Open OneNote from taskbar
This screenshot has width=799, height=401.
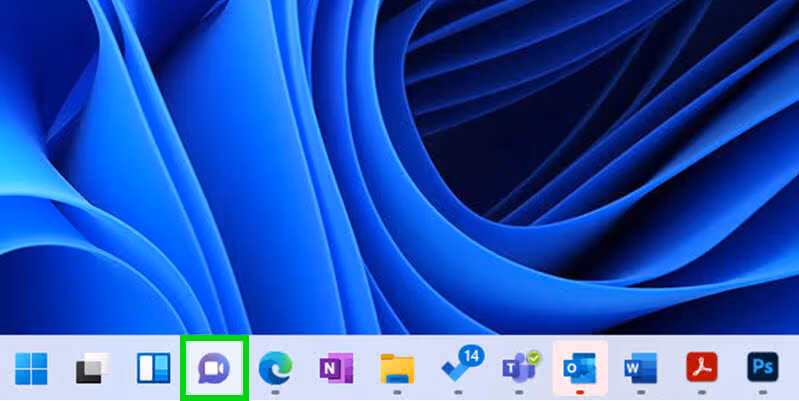(x=336, y=368)
